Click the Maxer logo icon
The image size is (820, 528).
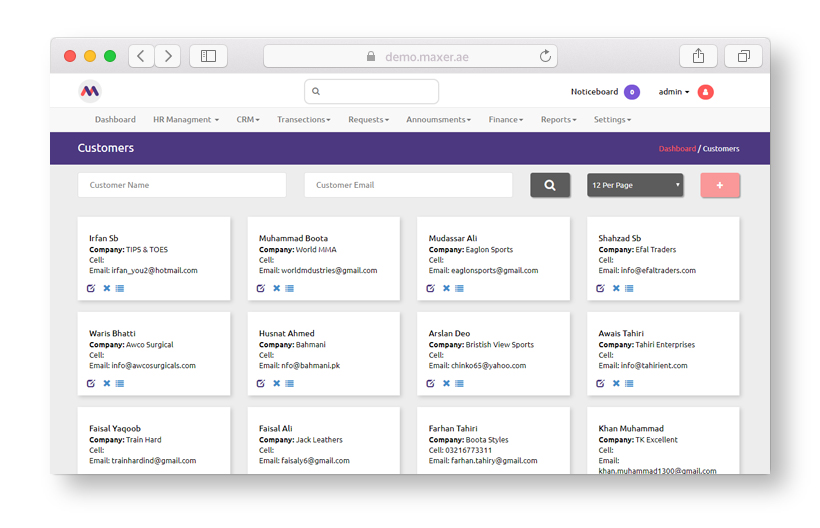90,91
